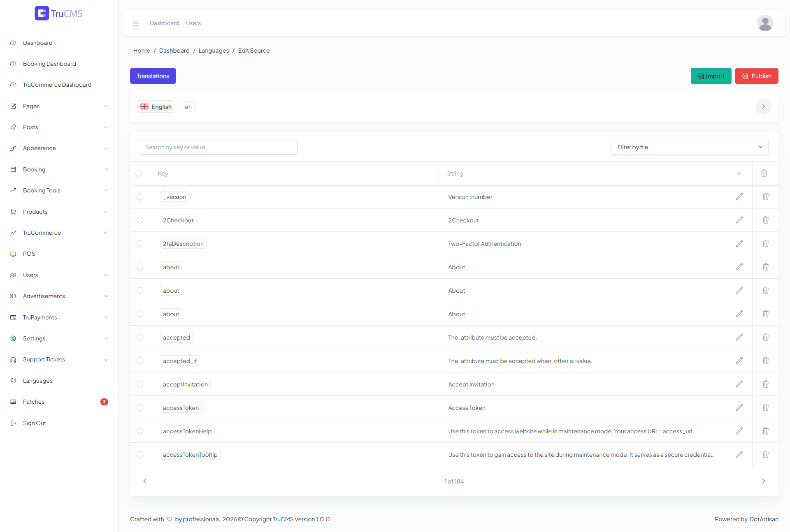Select the _version row checkbox
Image resolution: width=790 pixels, height=532 pixels.
click(140, 197)
